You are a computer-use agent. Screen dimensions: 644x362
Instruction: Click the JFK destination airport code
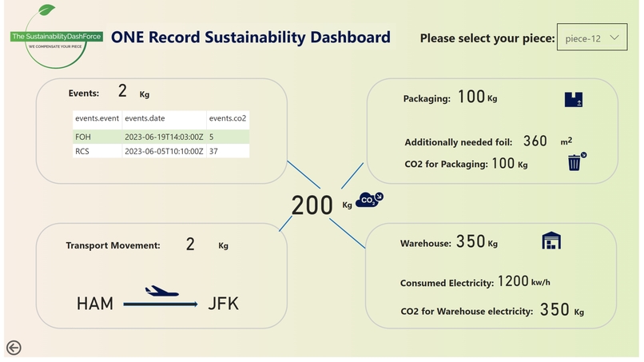[x=223, y=304]
